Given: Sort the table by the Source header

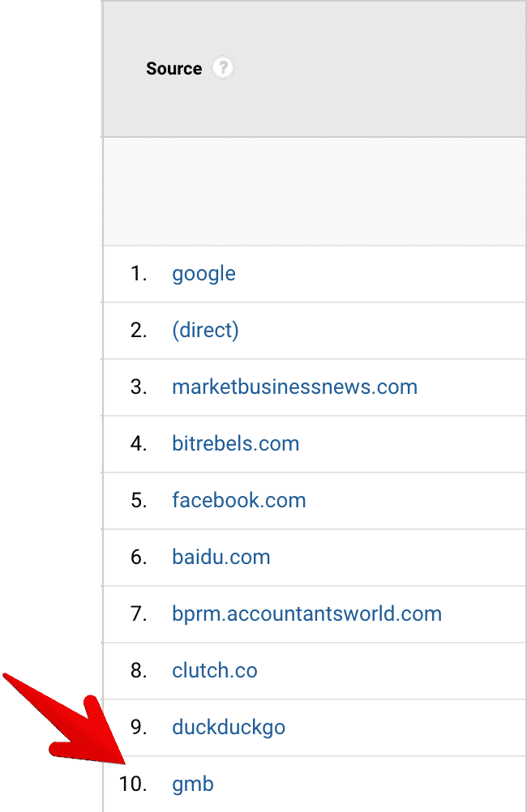Looking at the screenshot, I should 174,69.
